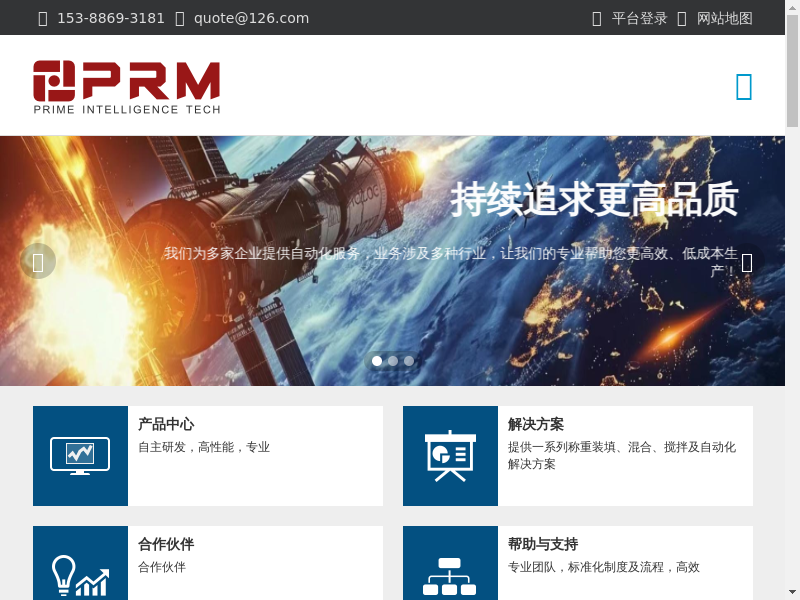Click the vertical scrollbar thumb

(x=792, y=70)
